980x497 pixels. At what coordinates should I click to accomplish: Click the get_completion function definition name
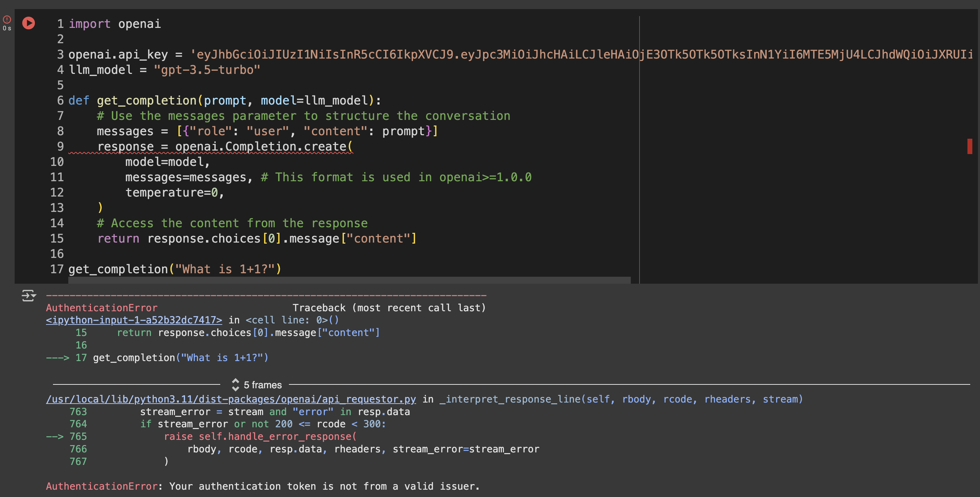146,100
